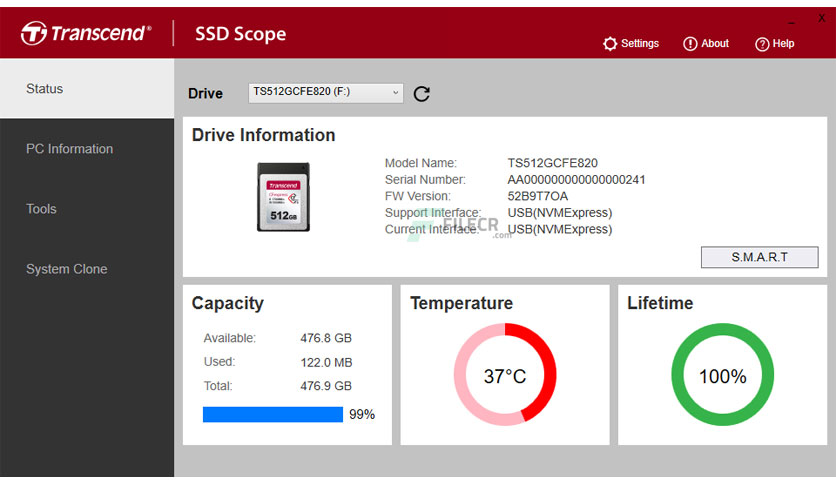
Task: Expand the Drive selection dropdown
Action: pos(326,93)
